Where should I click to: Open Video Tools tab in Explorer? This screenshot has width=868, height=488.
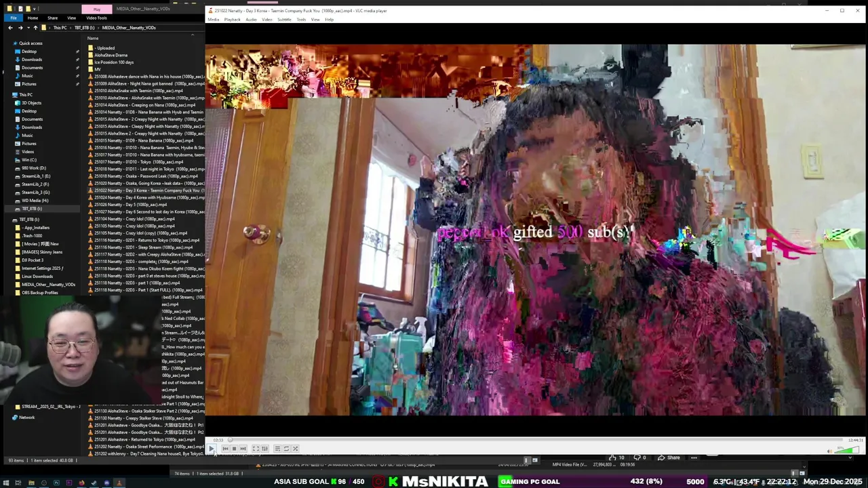(x=96, y=18)
